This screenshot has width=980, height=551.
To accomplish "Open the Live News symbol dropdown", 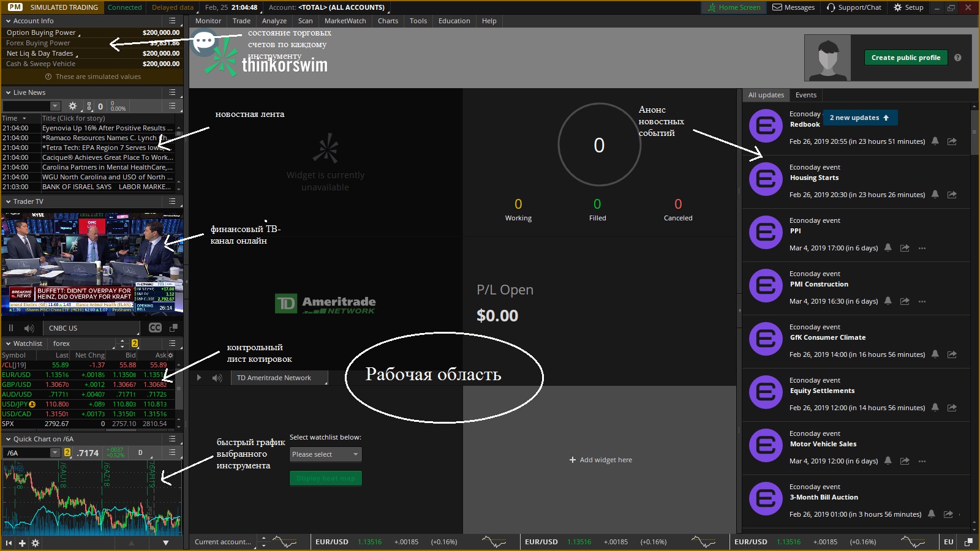I will [55, 106].
